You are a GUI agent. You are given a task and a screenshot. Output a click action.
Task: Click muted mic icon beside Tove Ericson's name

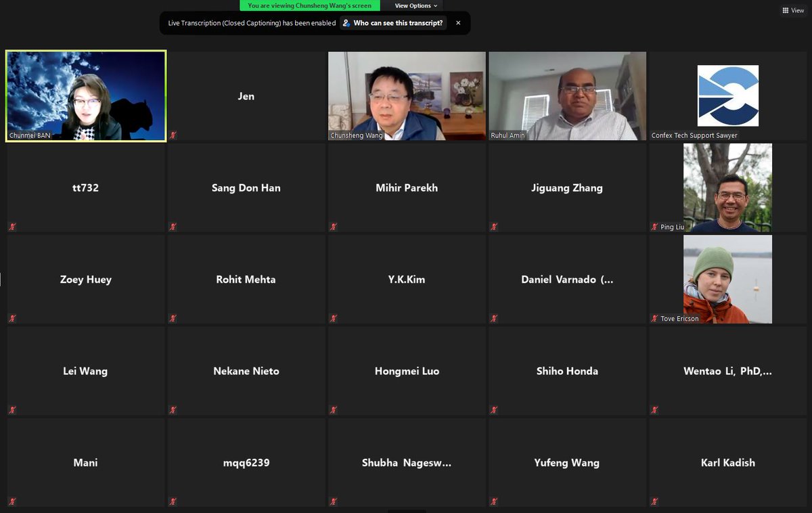click(654, 318)
